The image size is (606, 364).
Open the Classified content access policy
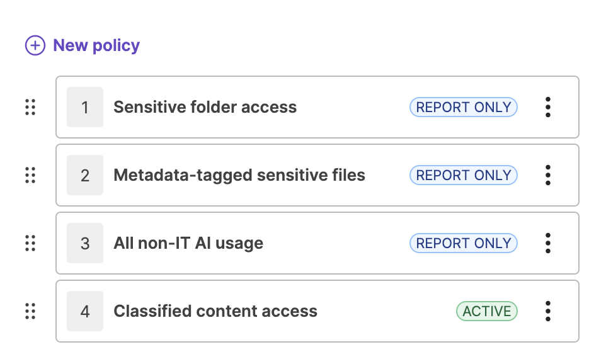tap(215, 311)
